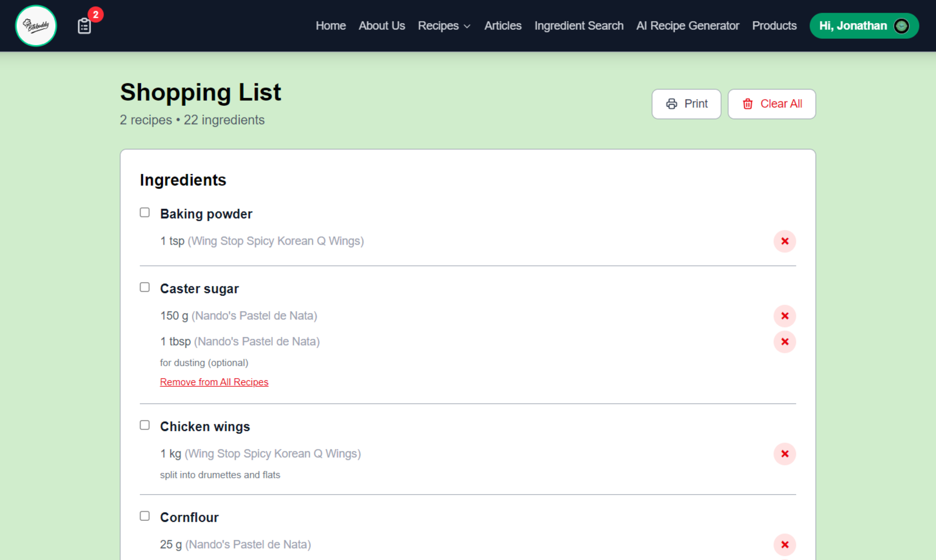Tick the Caster sugar checkbox
This screenshot has height=560, width=936.
click(x=144, y=287)
